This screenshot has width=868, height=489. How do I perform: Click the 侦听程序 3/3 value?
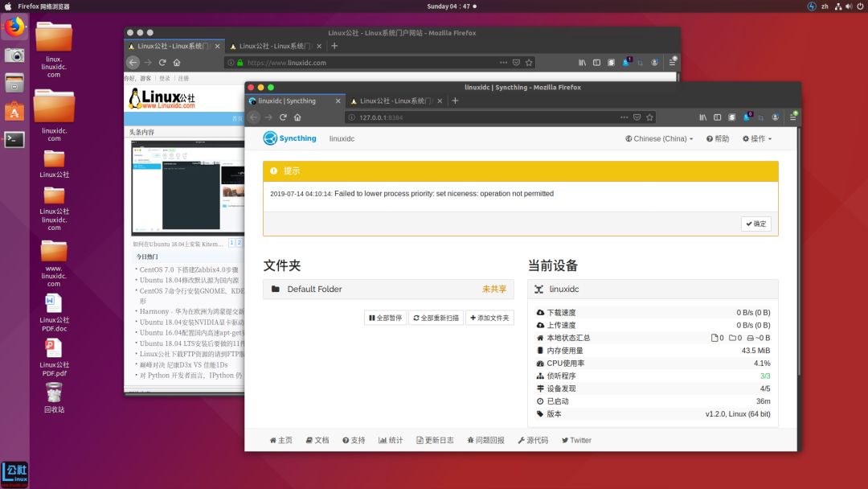[765, 376]
